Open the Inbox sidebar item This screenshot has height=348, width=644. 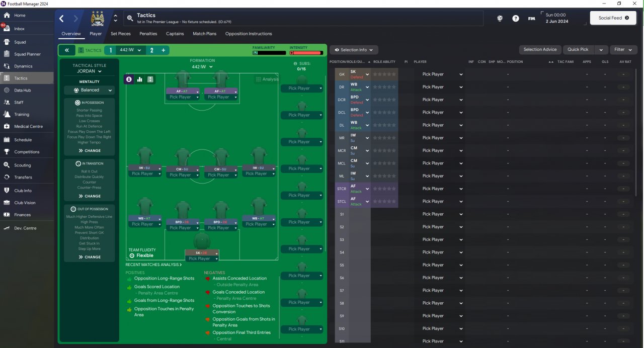(x=19, y=29)
